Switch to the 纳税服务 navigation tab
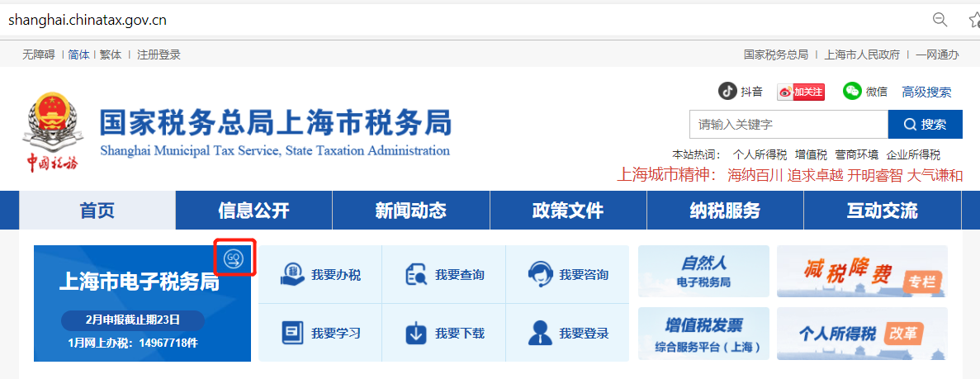Screen dimensions: 980x379 (724, 211)
